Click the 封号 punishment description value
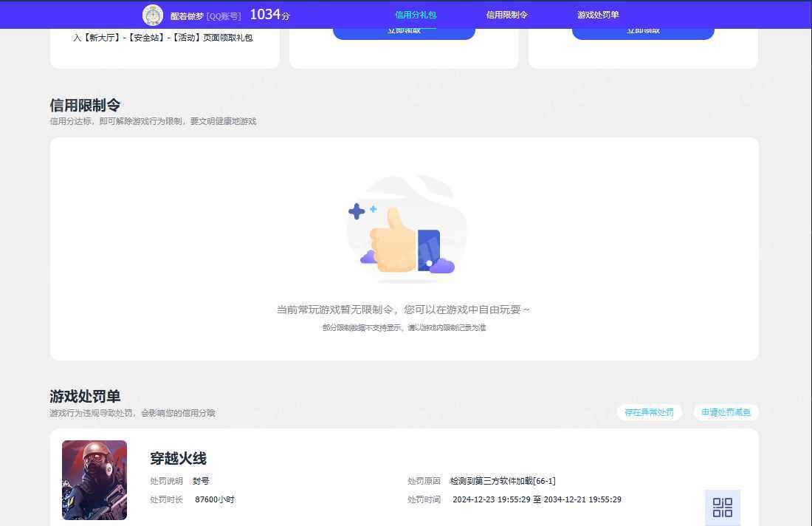The image size is (812, 526). [x=201, y=481]
